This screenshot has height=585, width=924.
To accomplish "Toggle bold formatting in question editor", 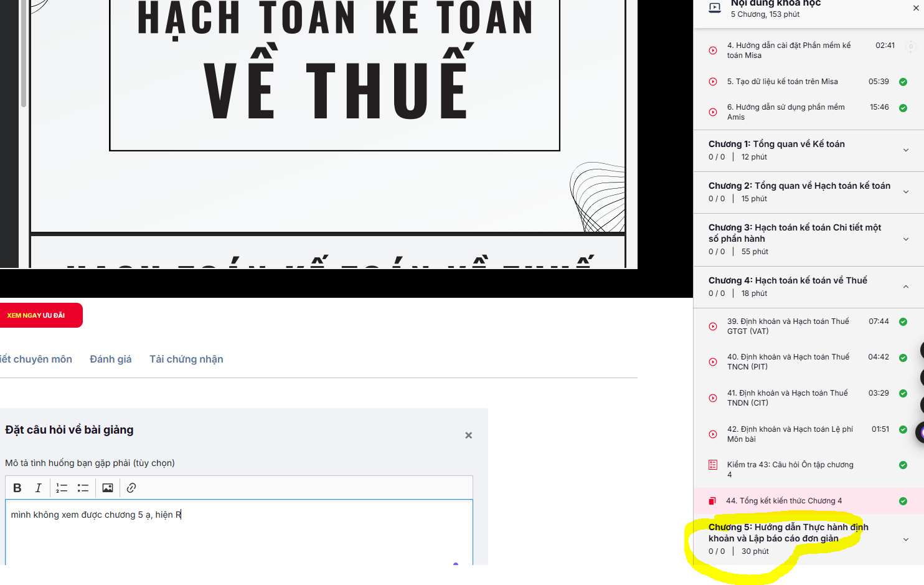I will click(x=17, y=488).
